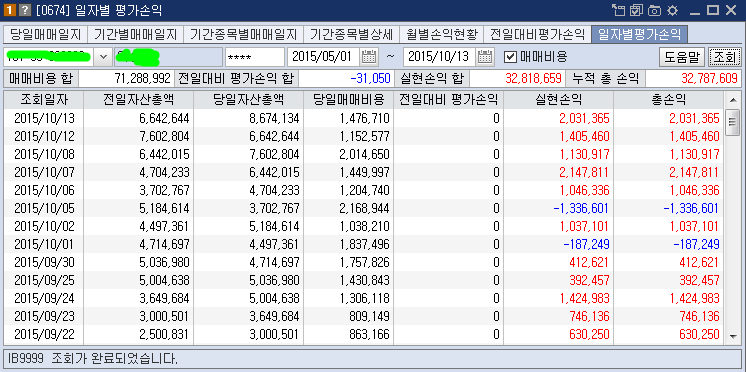
Task: Click the 전일대비 평가손익 column header
Action: [x=449, y=99]
